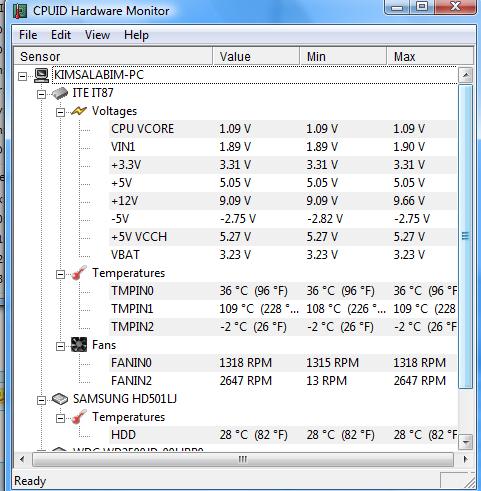Maximize the CPUID Hardware Monitor window

423,6
